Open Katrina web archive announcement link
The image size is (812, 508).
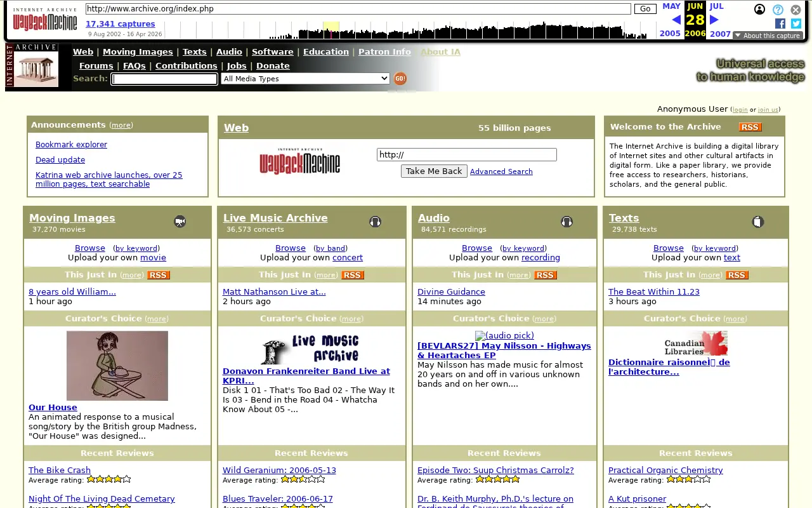click(x=109, y=180)
